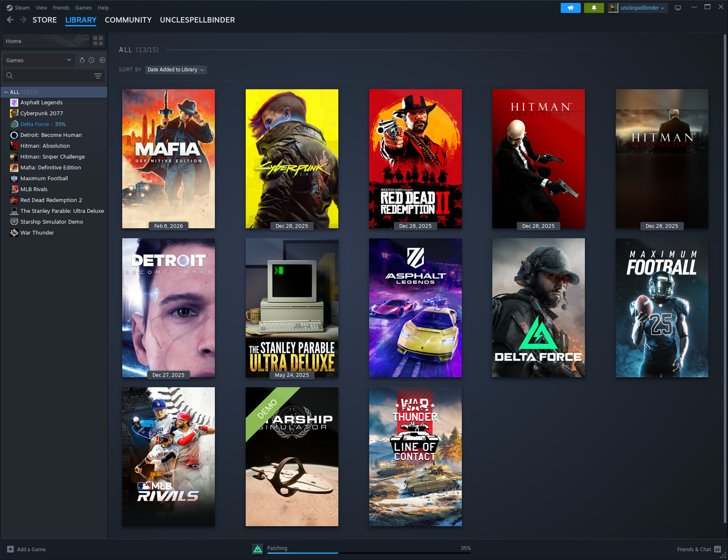
Task: Open Friends & Chat grid icon
Action: click(x=718, y=549)
